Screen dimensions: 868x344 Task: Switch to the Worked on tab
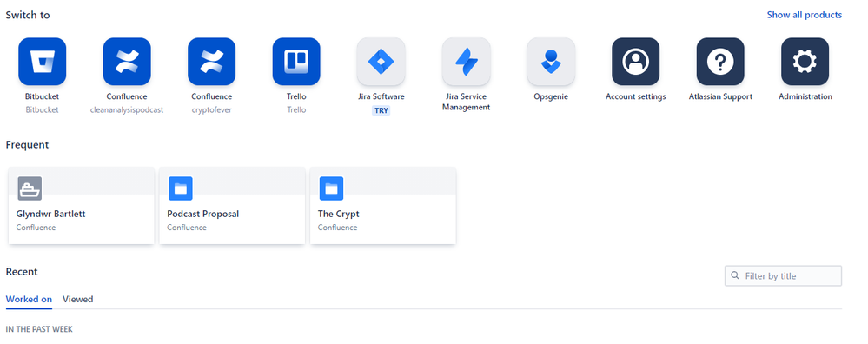click(29, 299)
